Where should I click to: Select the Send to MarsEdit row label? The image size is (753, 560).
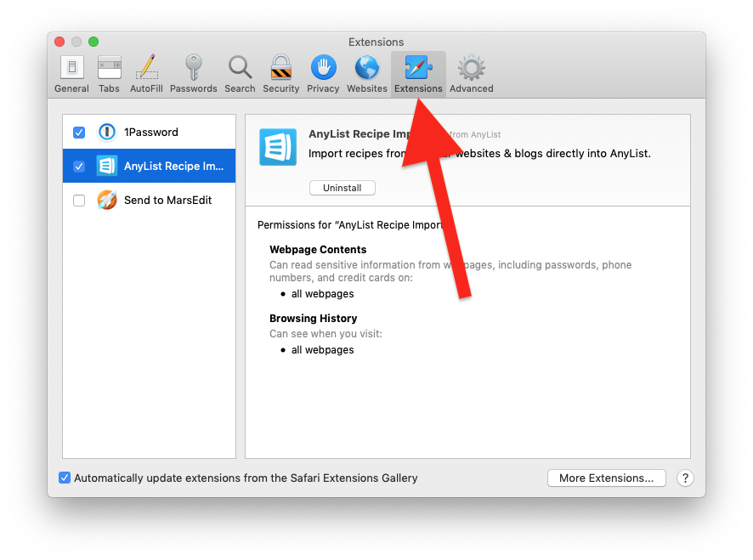168,201
